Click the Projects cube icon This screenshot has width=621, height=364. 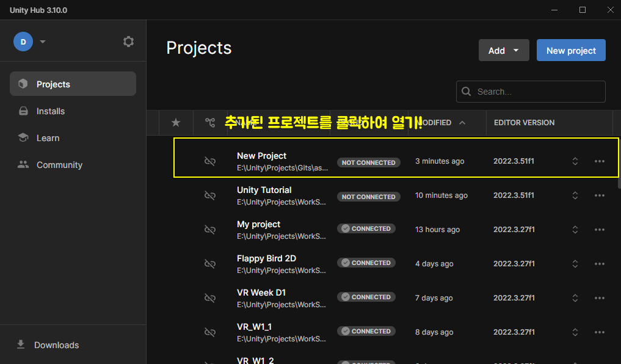23,84
